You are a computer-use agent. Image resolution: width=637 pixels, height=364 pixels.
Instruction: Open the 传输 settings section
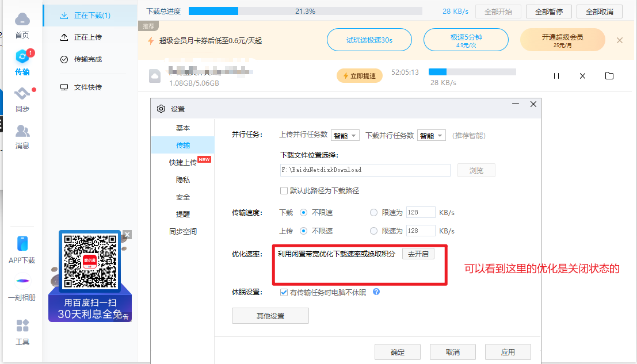[183, 145]
